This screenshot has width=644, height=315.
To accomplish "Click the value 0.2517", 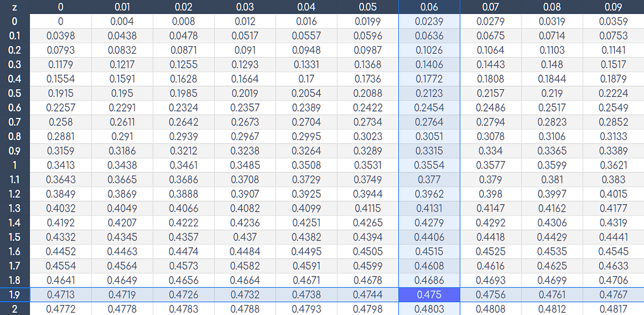I will pos(552,107).
